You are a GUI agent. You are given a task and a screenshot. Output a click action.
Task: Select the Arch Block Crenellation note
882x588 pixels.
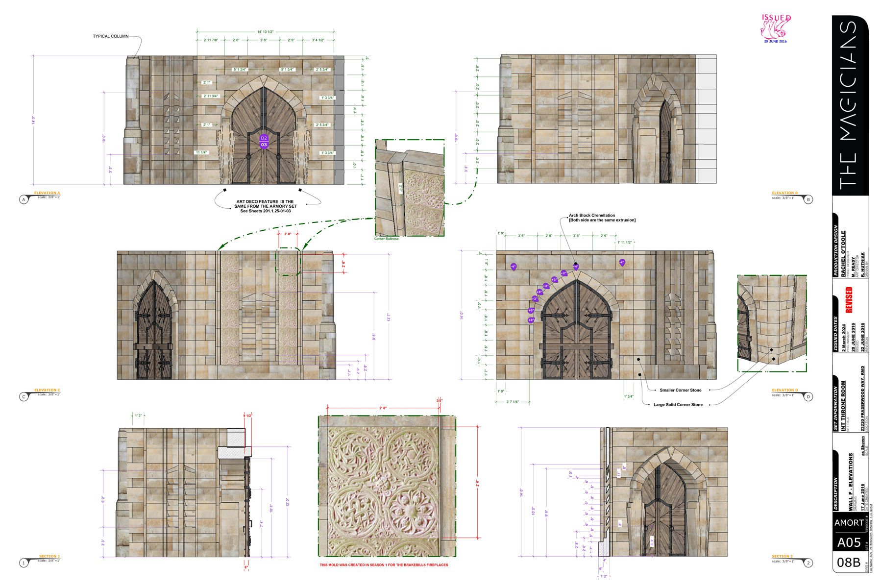(601, 218)
